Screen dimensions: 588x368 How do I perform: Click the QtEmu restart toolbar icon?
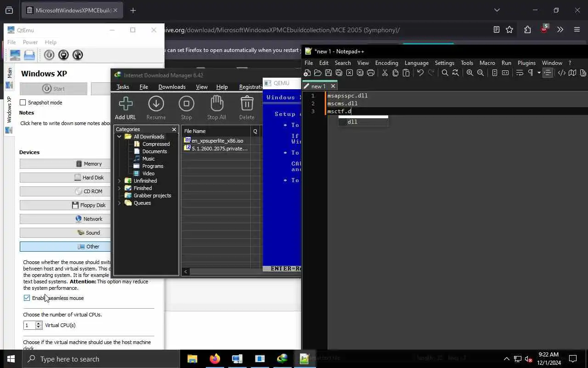(x=78, y=55)
